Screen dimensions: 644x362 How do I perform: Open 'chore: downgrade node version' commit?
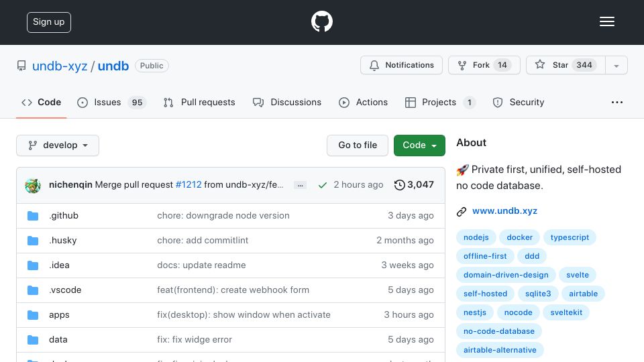pyautogui.click(x=223, y=215)
